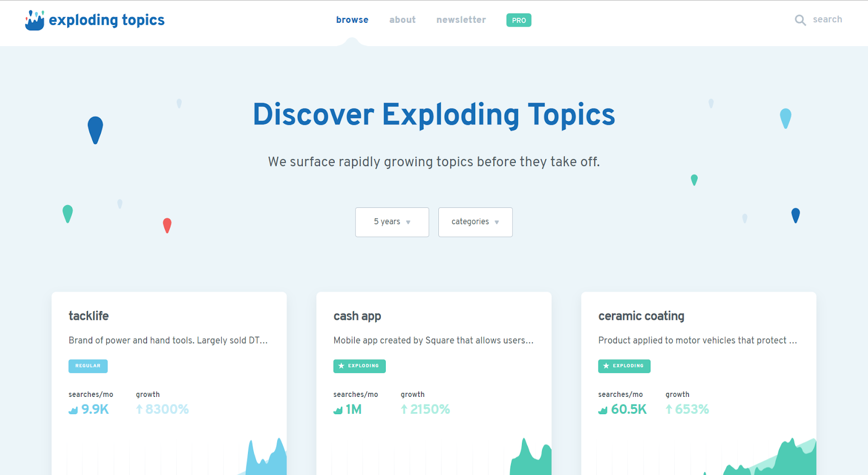Click the 9.9K searches value
Viewport: 868px width, 475px height.
(95, 409)
